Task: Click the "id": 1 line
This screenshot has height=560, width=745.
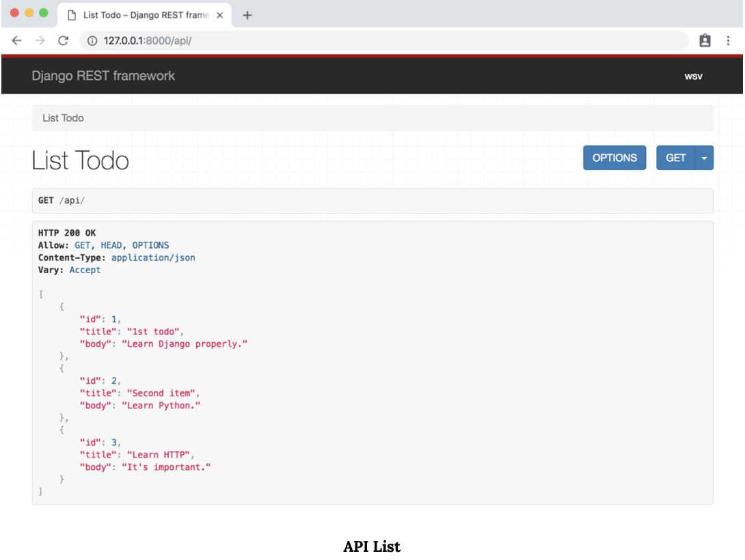Action: (100, 320)
